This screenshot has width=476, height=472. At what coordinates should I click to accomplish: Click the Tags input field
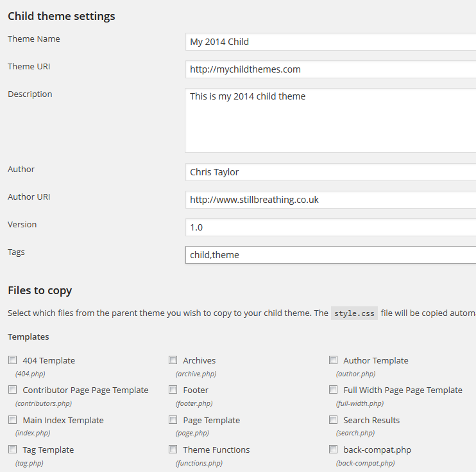click(x=330, y=255)
